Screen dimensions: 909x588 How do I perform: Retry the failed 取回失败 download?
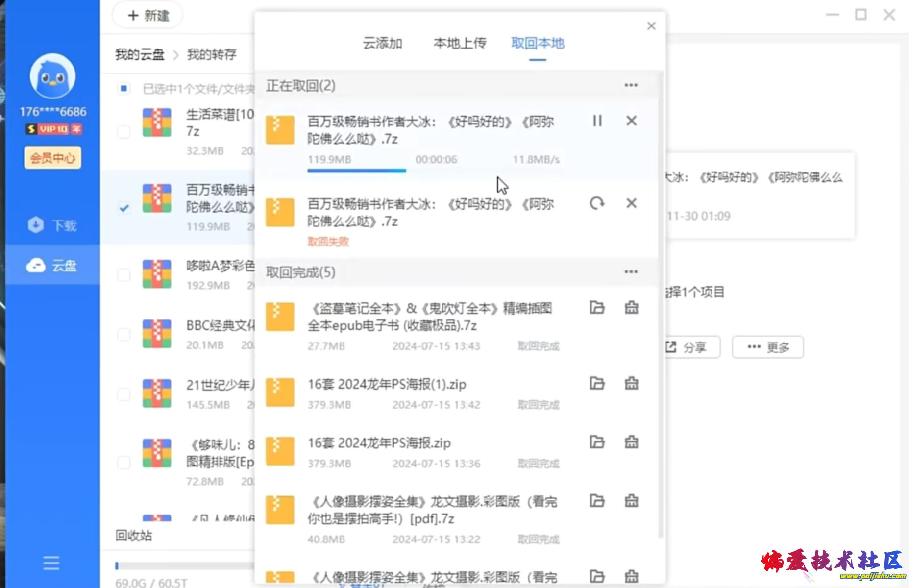(x=597, y=203)
